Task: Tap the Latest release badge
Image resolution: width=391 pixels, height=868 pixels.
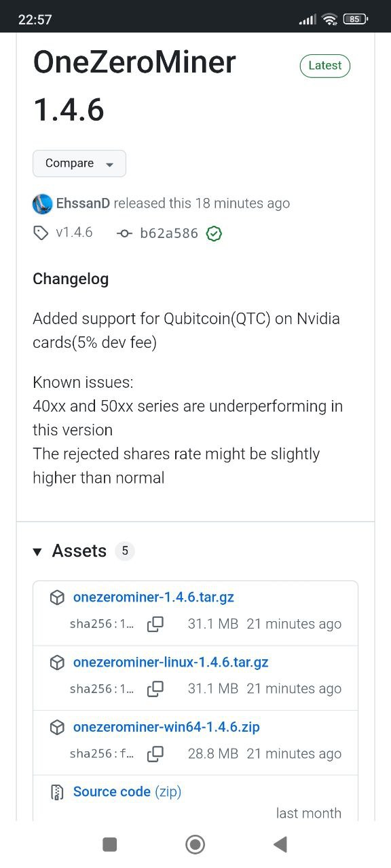Action: [325, 66]
